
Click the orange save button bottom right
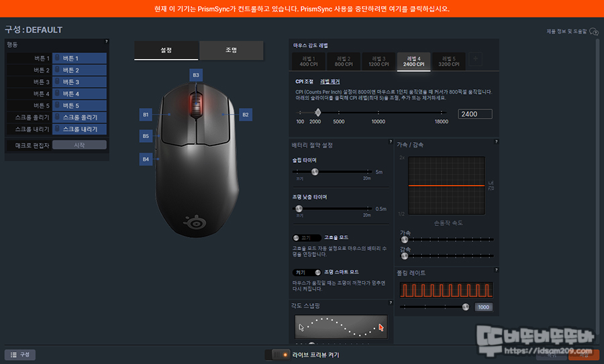(584, 355)
